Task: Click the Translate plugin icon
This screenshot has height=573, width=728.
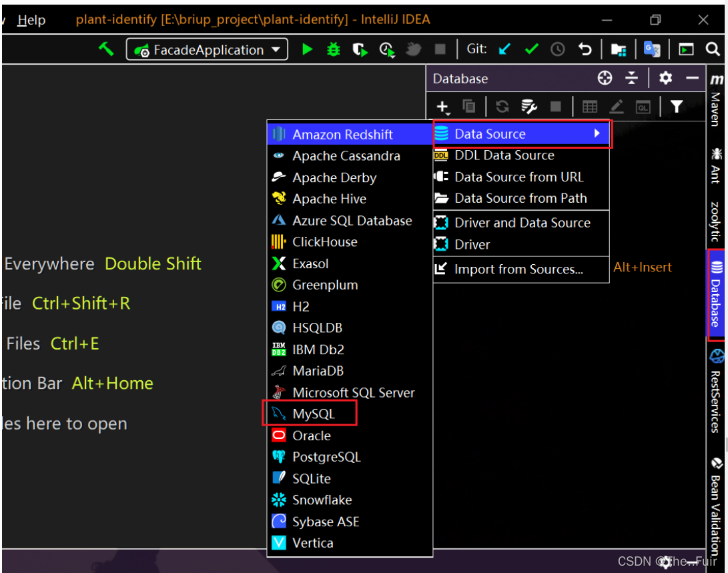Action: (652, 49)
